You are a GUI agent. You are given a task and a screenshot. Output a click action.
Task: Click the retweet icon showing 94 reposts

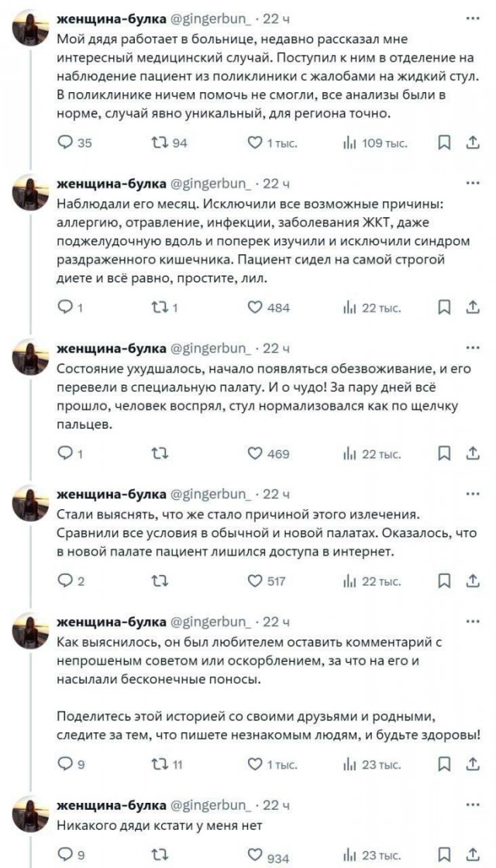tap(160, 142)
